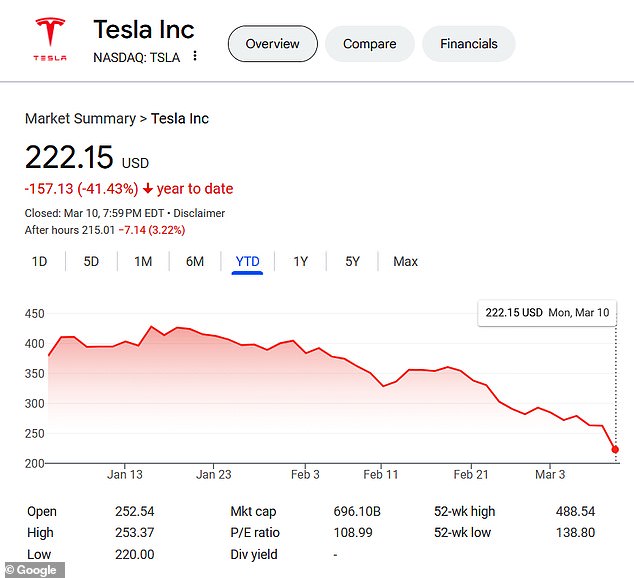Image resolution: width=634 pixels, height=578 pixels.
Task: Select the Max time range
Action: [x=405, y=262]
